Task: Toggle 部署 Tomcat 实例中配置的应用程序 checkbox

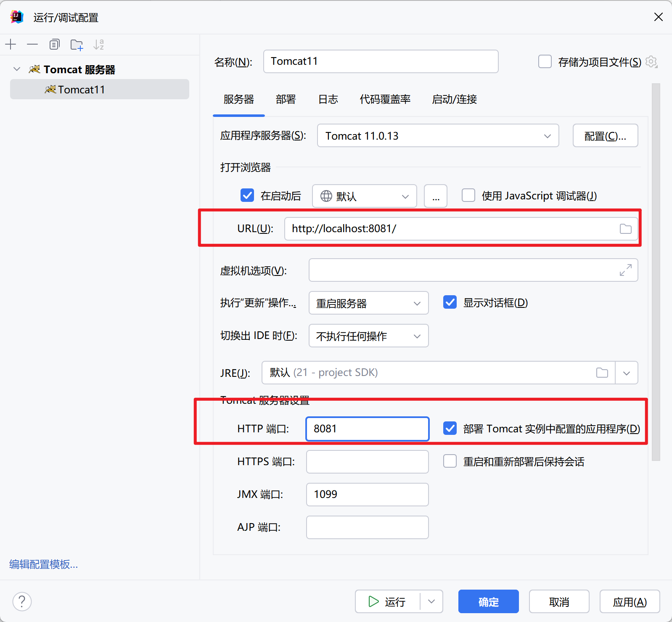Action: (450, 428)
